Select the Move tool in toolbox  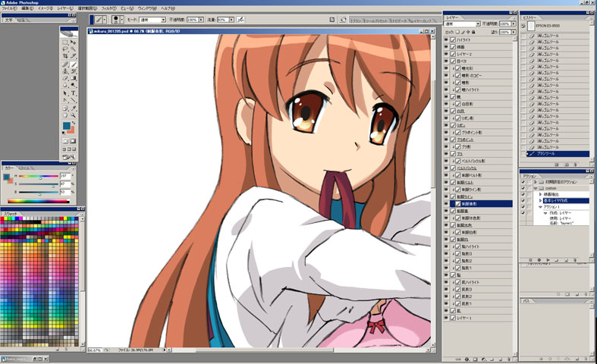73,42
